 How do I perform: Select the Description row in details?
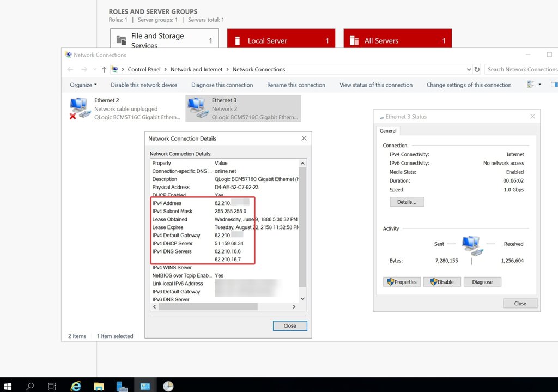coord(225,179)
